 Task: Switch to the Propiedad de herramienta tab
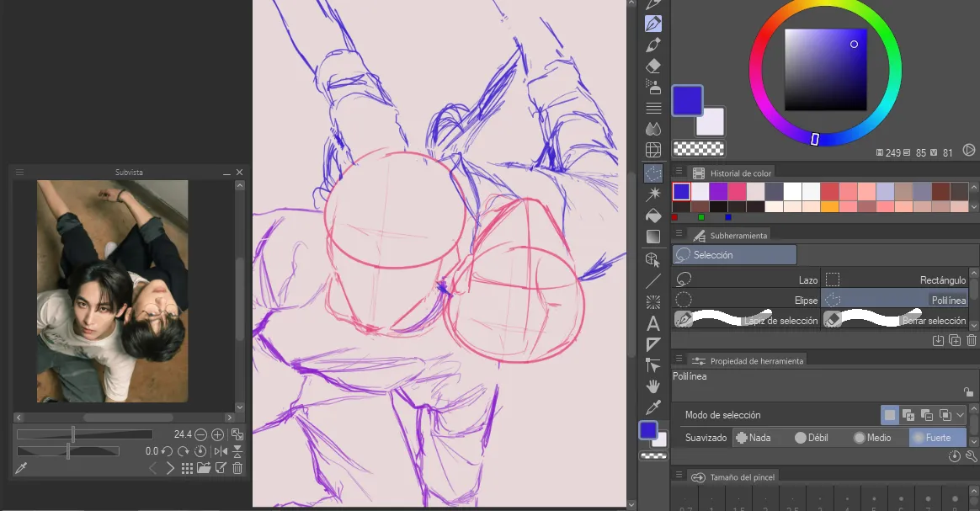(x=748, y=361)
